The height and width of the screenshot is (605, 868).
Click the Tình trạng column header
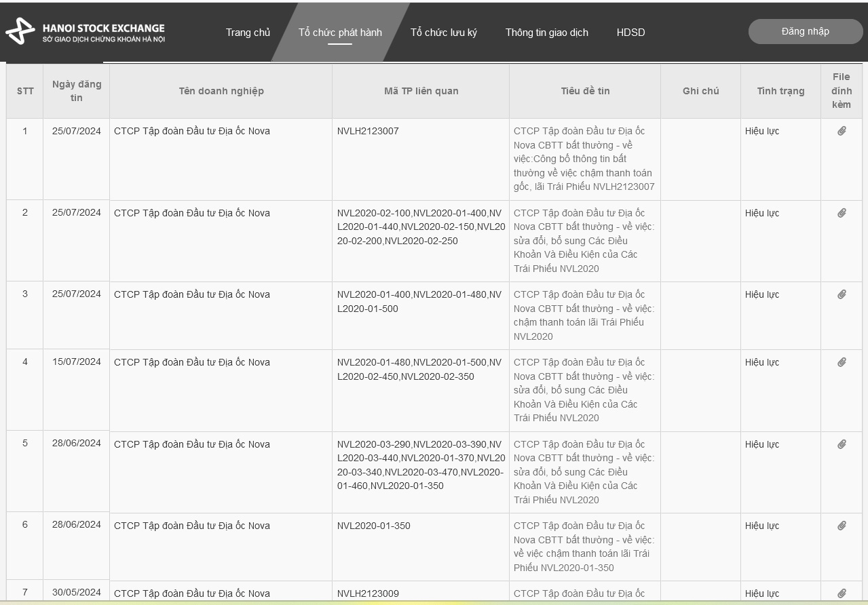pyautogui.click(x=780, y=91)
